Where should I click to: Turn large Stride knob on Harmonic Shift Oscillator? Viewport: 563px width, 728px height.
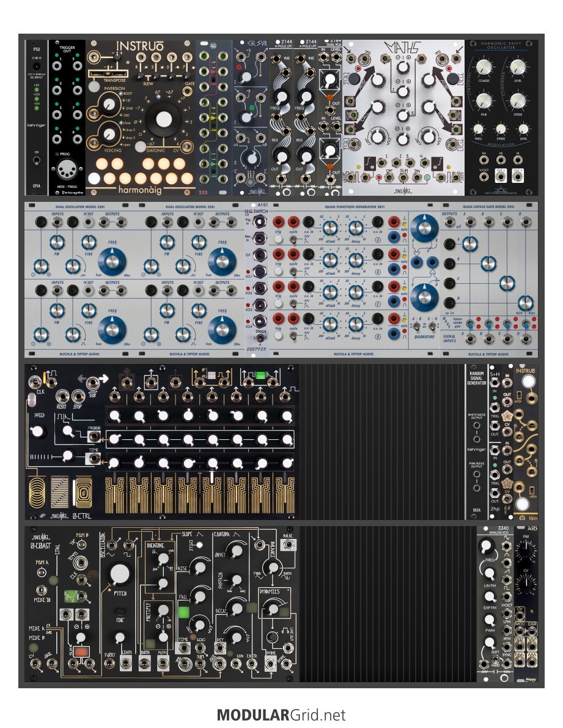(x=518, y=101)
